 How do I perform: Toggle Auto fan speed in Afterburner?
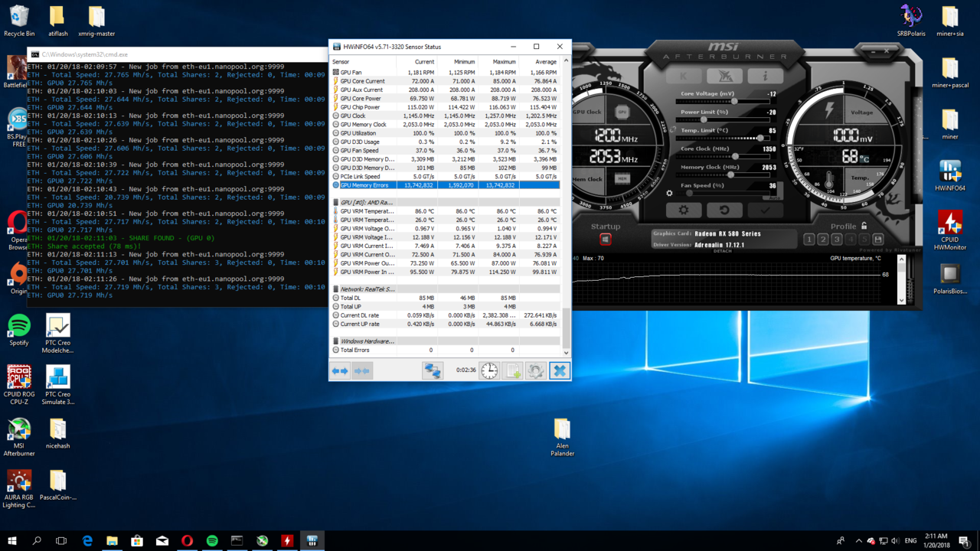[774, 197]
